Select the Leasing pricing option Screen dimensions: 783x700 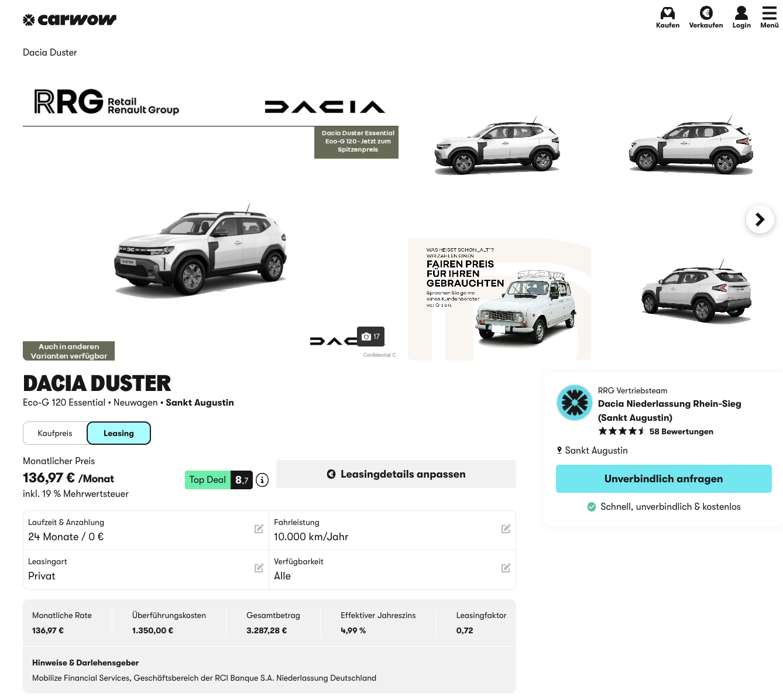point(119,433)
